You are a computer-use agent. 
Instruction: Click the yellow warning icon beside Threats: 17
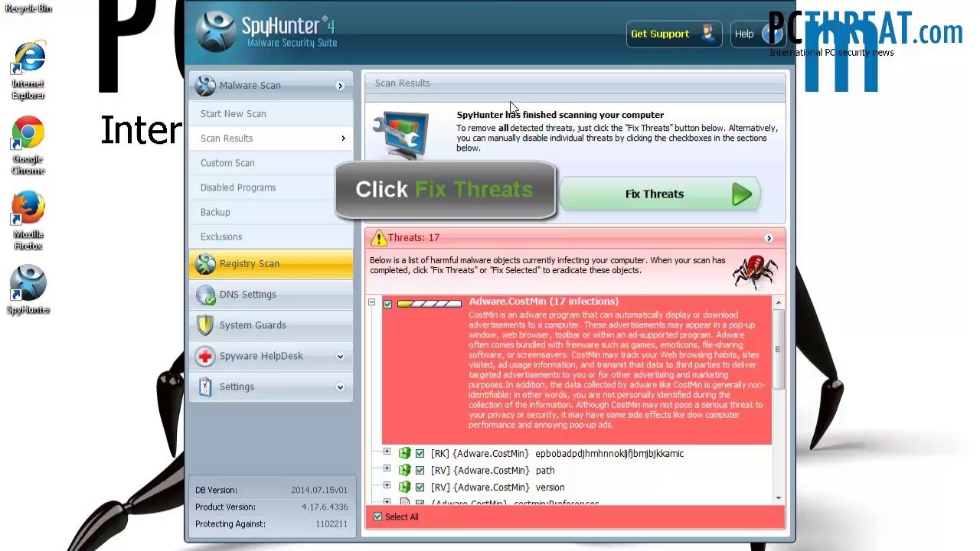(378, 238)
